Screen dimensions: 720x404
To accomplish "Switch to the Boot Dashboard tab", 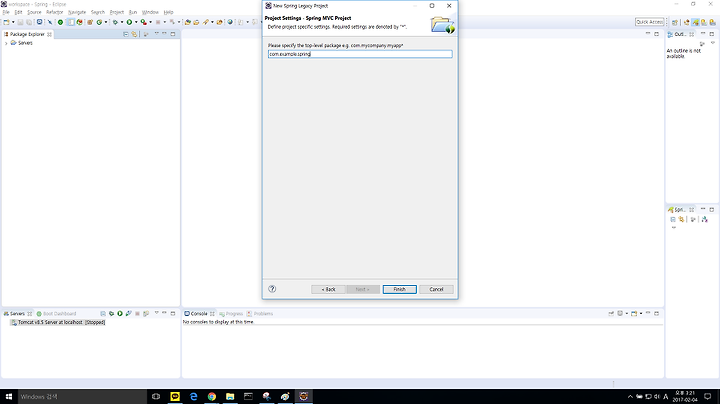I will point(56,314).
